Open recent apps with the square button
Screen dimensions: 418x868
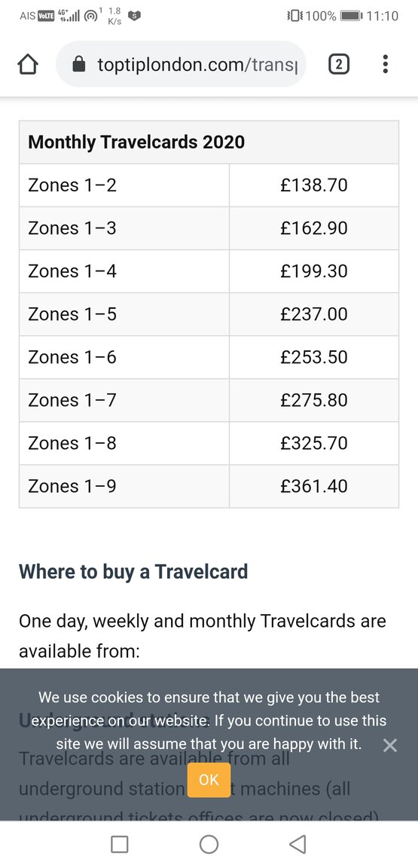(120, 844)
